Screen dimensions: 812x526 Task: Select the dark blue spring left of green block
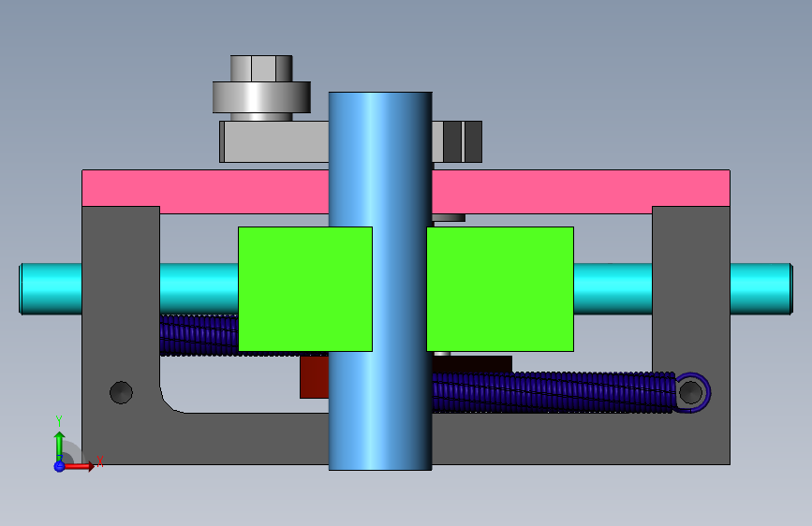(x=199, y=335)
